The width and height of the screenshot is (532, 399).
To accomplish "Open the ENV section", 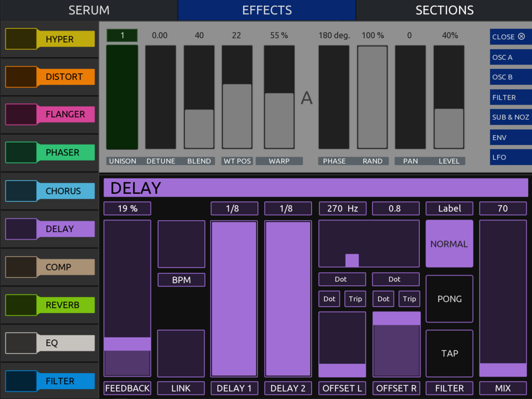I will tap(511, 138).
